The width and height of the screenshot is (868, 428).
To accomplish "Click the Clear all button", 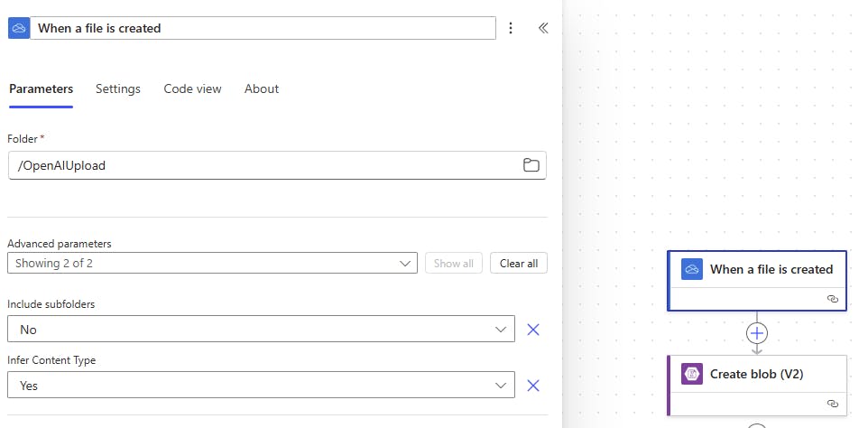I will pos(518,264).
